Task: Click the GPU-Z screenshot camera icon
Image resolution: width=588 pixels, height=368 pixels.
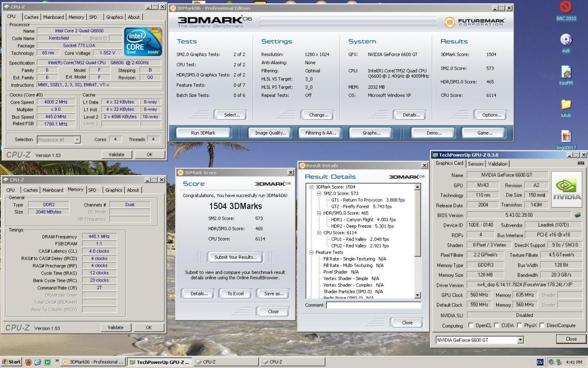Action: tap(581, 164)
